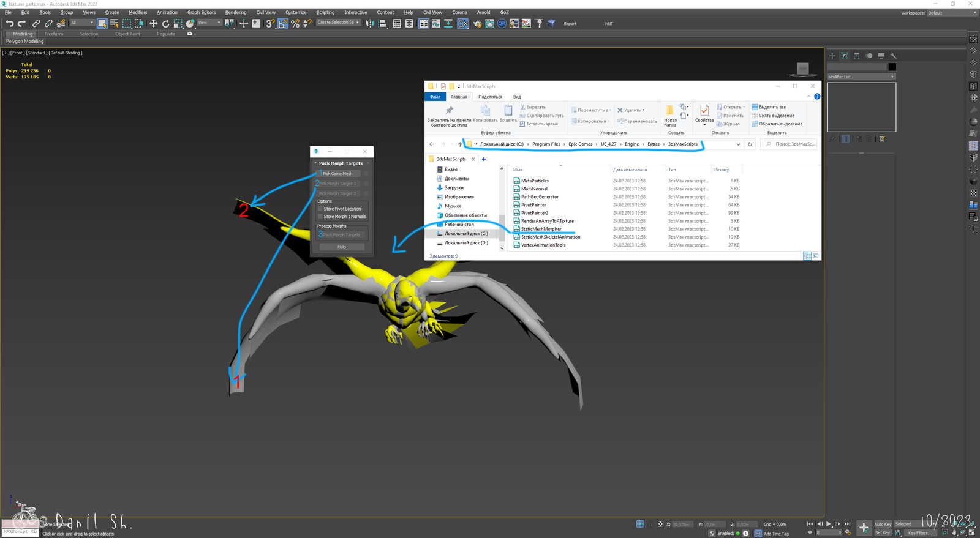This screenshot has height=538, width=980.
Task: Click the Key Filters button
Action: 919,532
